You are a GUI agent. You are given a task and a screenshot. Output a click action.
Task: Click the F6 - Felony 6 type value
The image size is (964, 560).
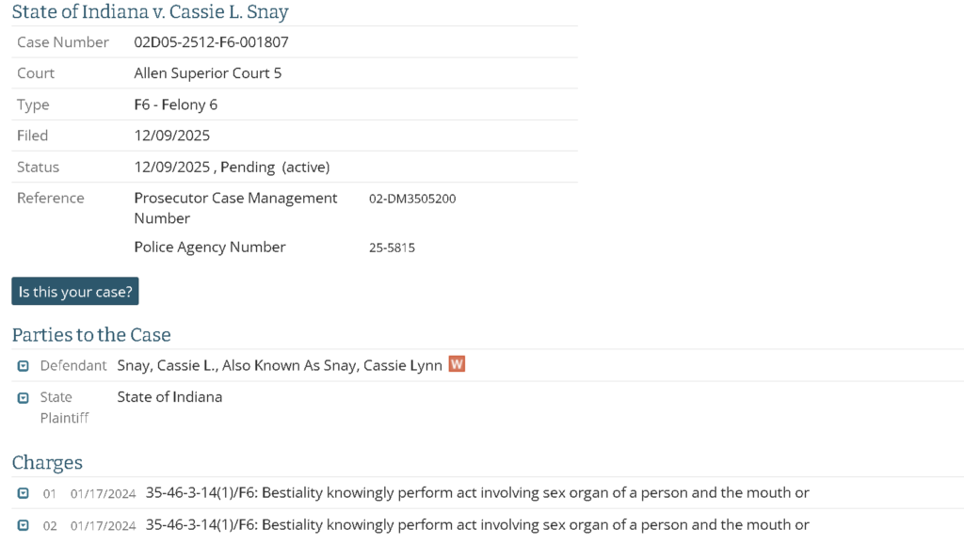175,104
